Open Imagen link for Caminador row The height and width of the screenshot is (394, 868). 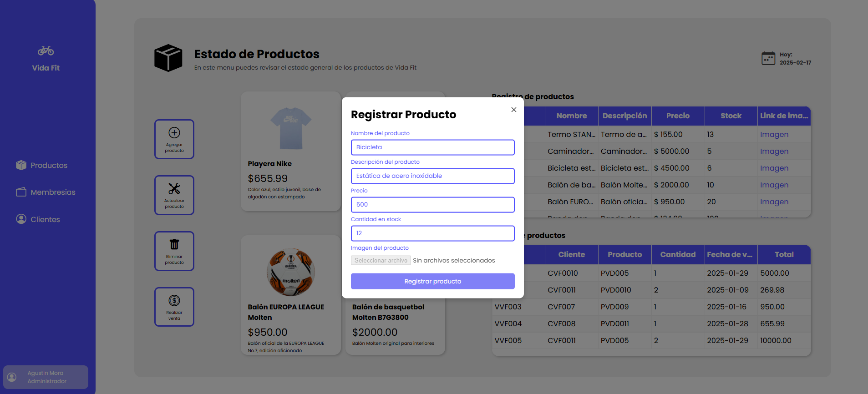tap(774, 152)
